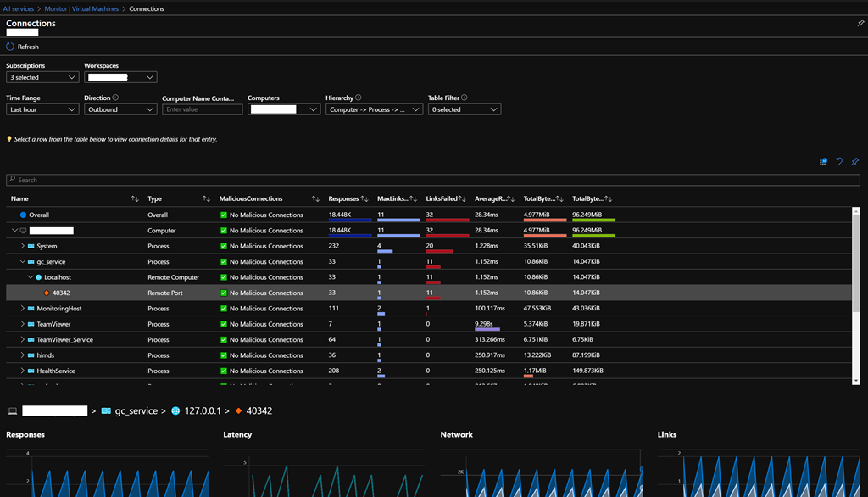The image size is (868, 497).
Task: Click the info icon beside Hierarchy
Action: [359, 98]
